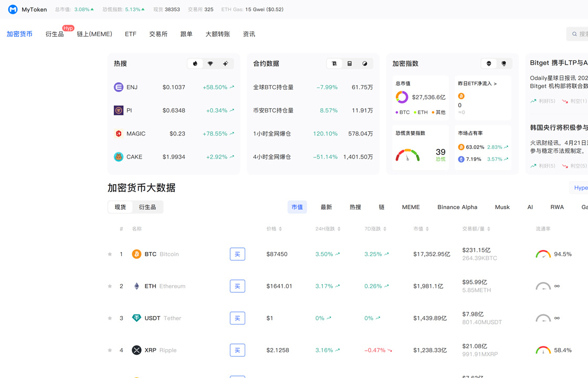Select the flame icon in 热搜 panel
This screenshot has height=378, width=588.
tap(195, 64)
